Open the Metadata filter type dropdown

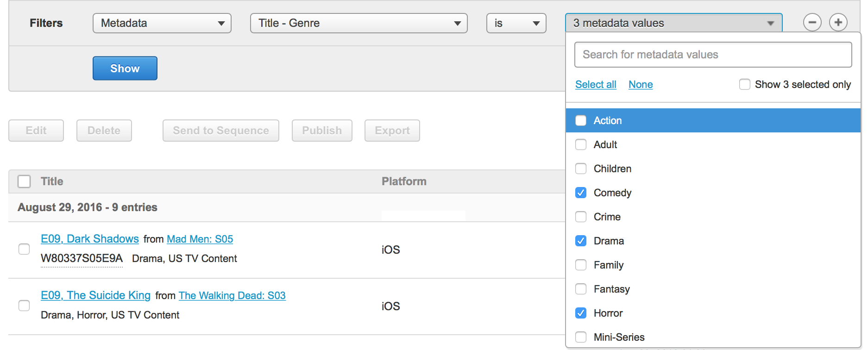[162, 23]
